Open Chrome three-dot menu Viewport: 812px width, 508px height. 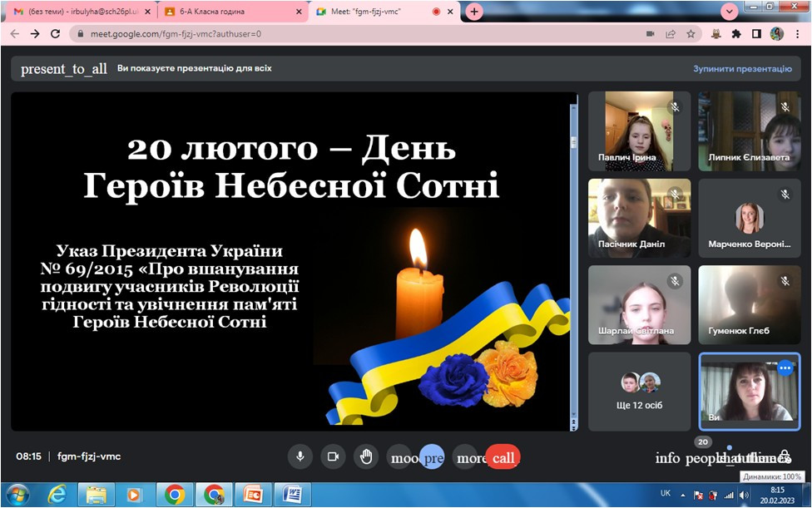click(x=797, y=34)
